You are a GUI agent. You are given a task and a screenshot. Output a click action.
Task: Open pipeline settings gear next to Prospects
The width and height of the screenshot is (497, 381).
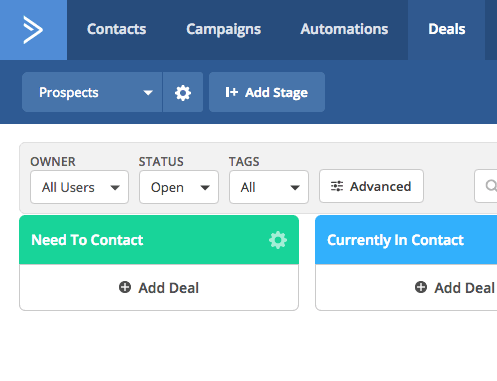183,92
